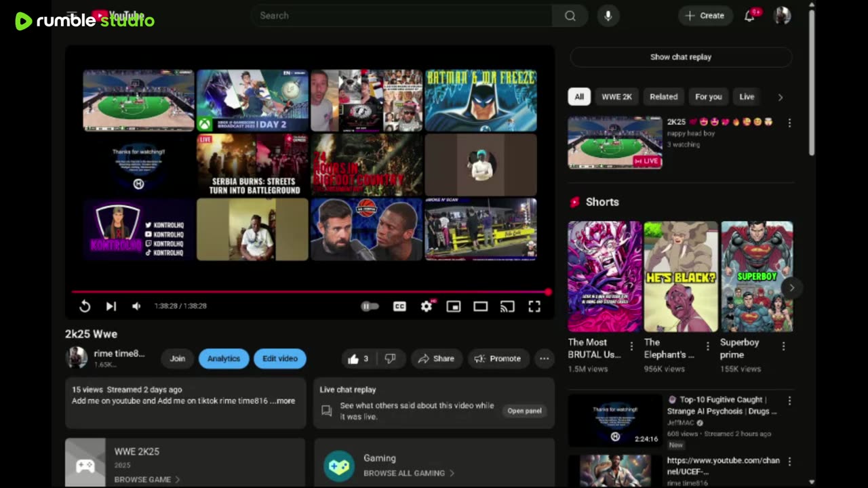
Task: Enter fullscreen mode
Action: click(x=534, y=306)
